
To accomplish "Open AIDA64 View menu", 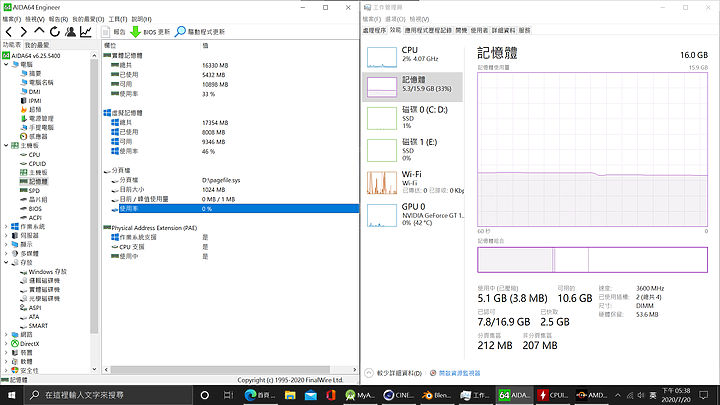I will [x=34, y=19].
